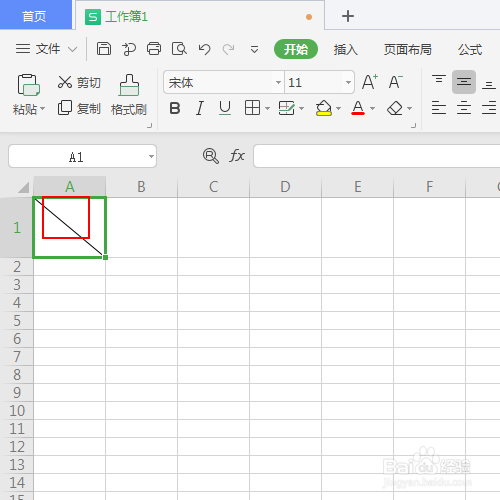The width and height of the screenshot is (500, 500).
Task: Click the name box showing A1
Action: (x=77, y=156)
